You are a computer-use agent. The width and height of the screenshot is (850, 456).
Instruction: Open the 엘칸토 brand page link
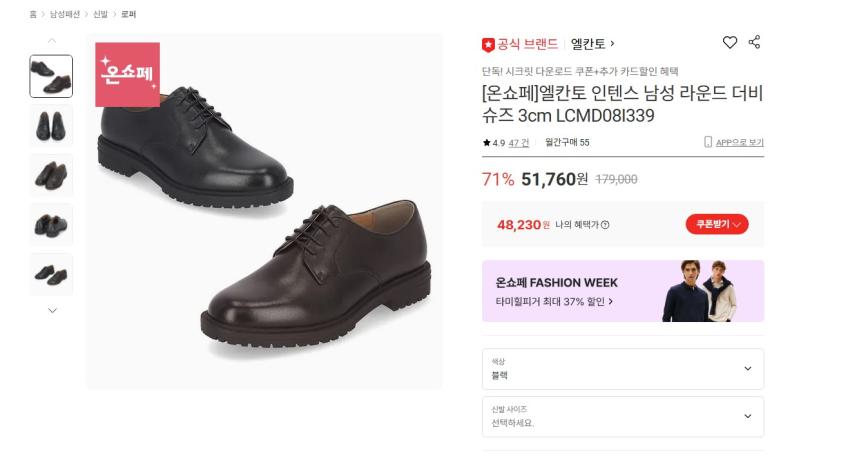tap(592, 44)
